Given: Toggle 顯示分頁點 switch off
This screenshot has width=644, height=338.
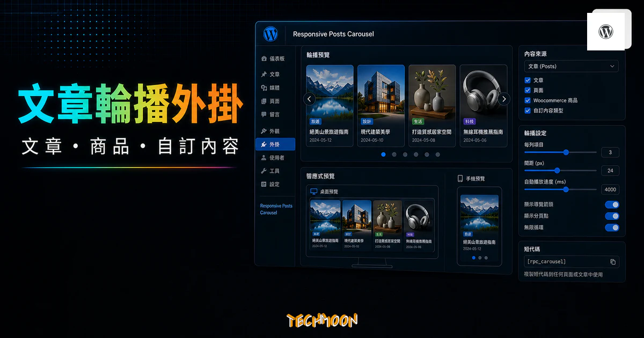Looking at the screenshot, I should tap(612, 216).
